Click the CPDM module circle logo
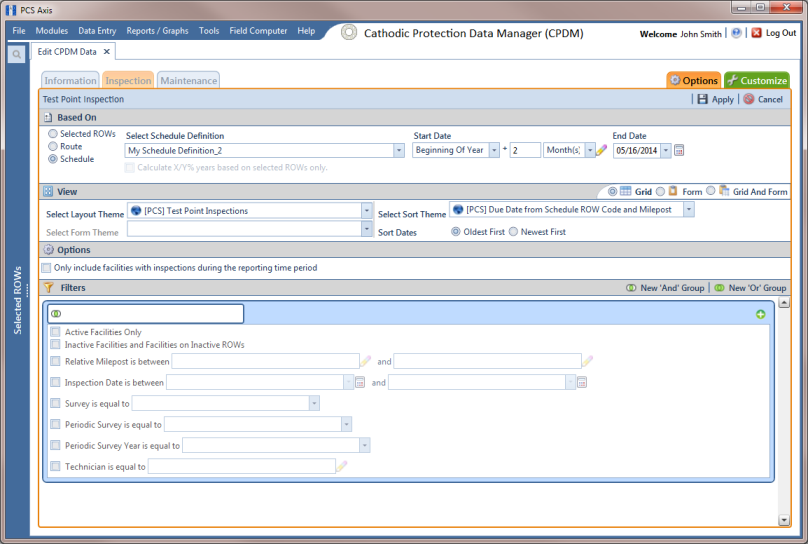Screen dimensions: 808x544 [x=349, y=32]
